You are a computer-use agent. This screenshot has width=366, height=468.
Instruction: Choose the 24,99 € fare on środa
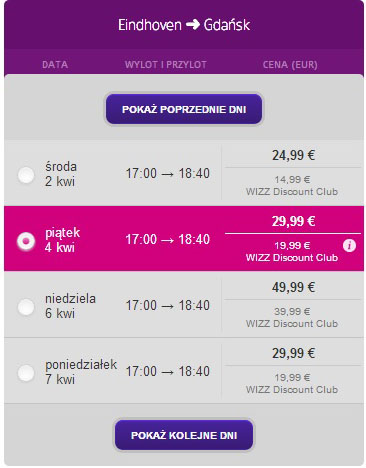click(293, 155)
